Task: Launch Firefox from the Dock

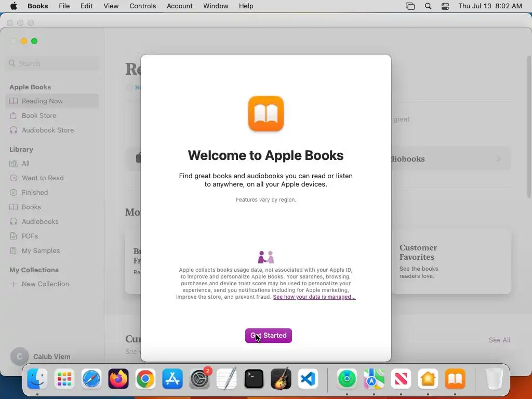Action: [x=118, y=379]
